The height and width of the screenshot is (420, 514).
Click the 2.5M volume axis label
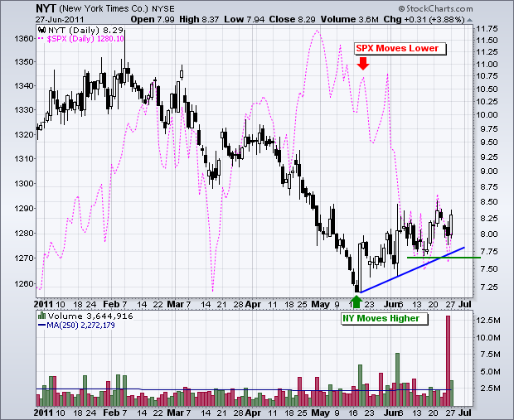(491, 388)
